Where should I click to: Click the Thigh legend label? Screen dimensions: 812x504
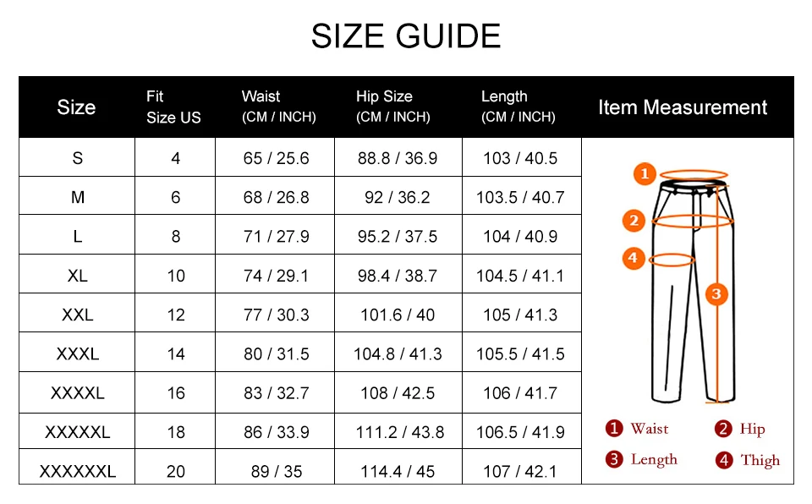(x=760, y=460)
